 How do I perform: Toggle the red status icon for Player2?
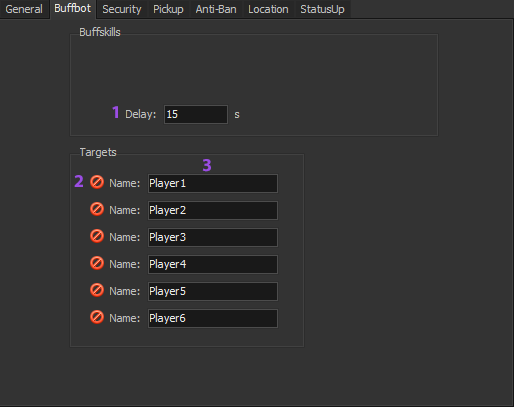click(97, 209)
